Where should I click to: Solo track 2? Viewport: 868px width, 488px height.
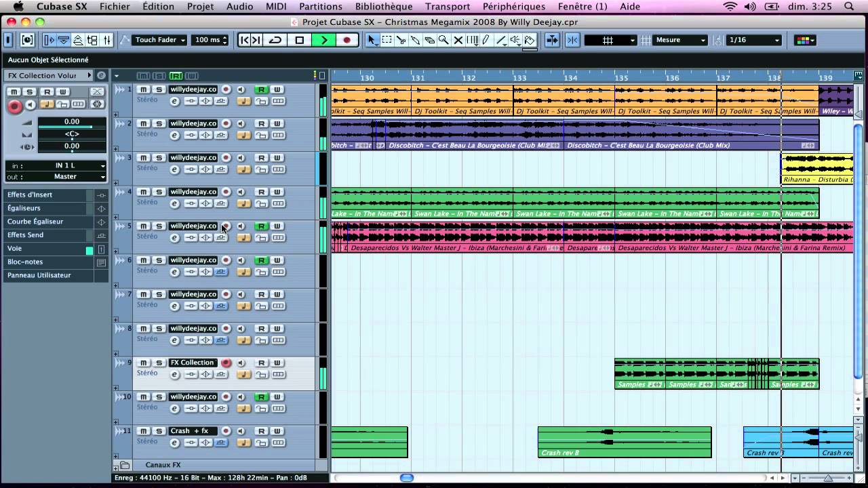[x=159, y=123]
